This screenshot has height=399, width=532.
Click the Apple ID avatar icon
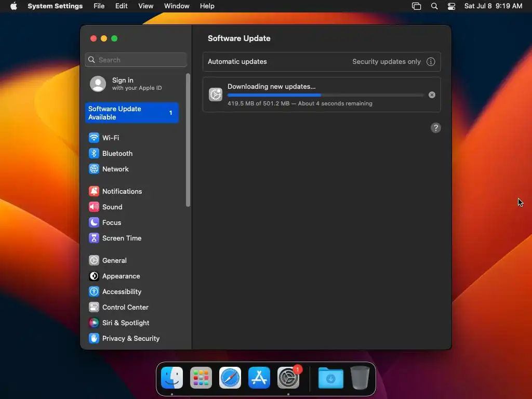[x=98, y=84]
